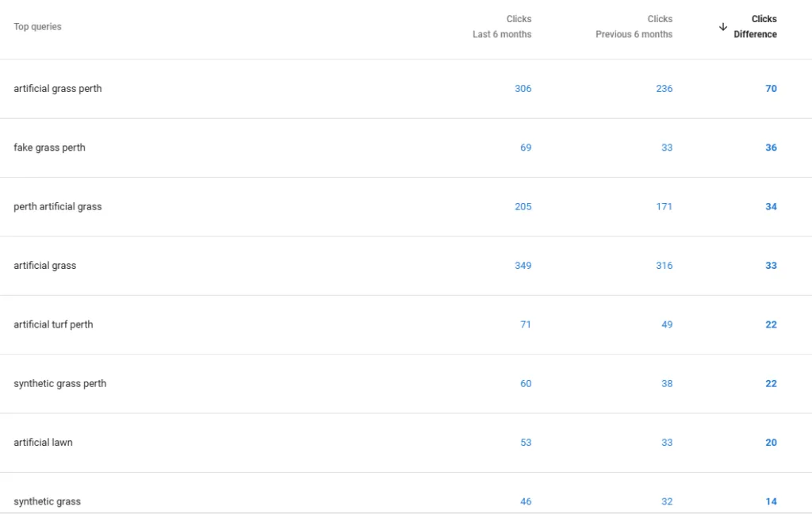Sort by Clicks Difference column header
812x514 pixels.
[x=755, y=26]
